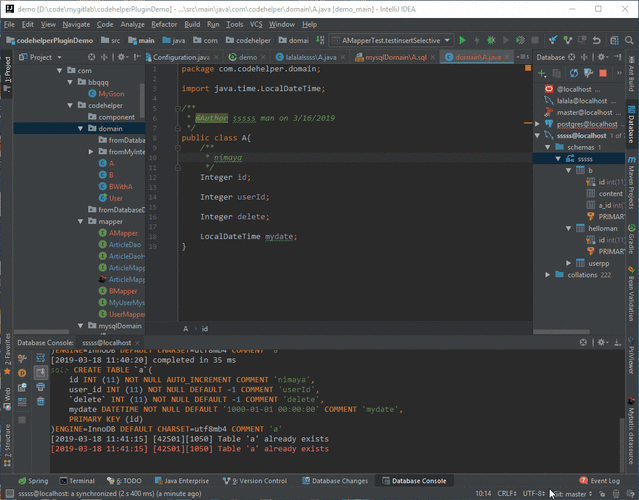Collapse the mapper folder
639x500 pixels.
(80, 221)
